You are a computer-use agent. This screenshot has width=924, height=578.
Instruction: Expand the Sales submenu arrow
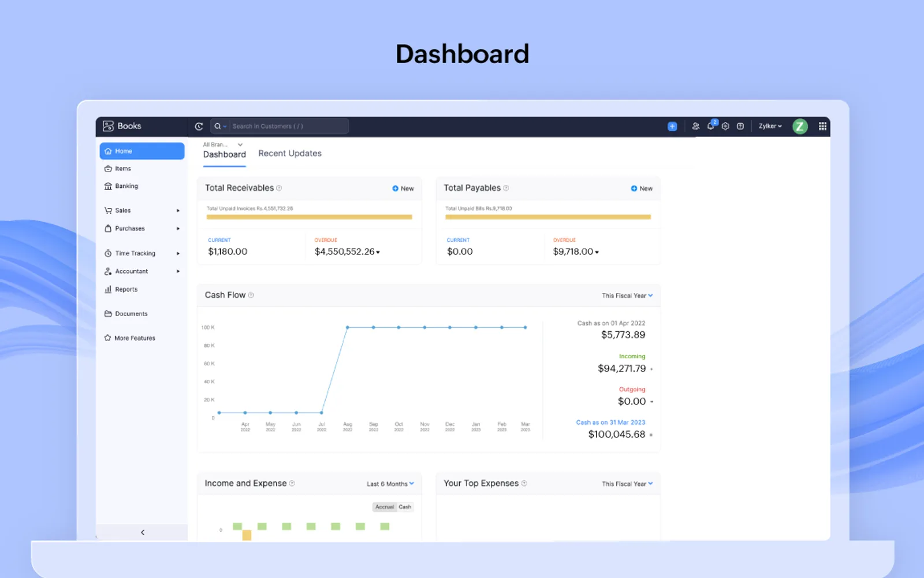pos(178,211)
